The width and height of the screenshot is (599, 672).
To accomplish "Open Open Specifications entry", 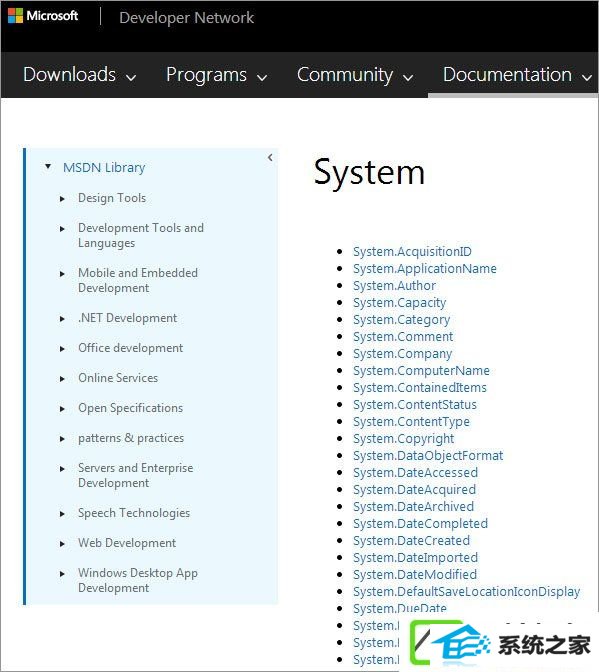I will (x=130, y=408).
